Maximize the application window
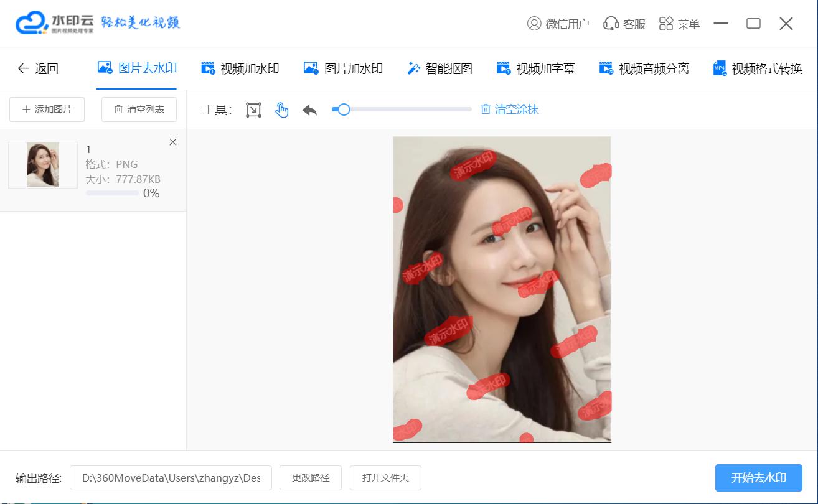The image size is (818, 504). [x=754, y=24]
